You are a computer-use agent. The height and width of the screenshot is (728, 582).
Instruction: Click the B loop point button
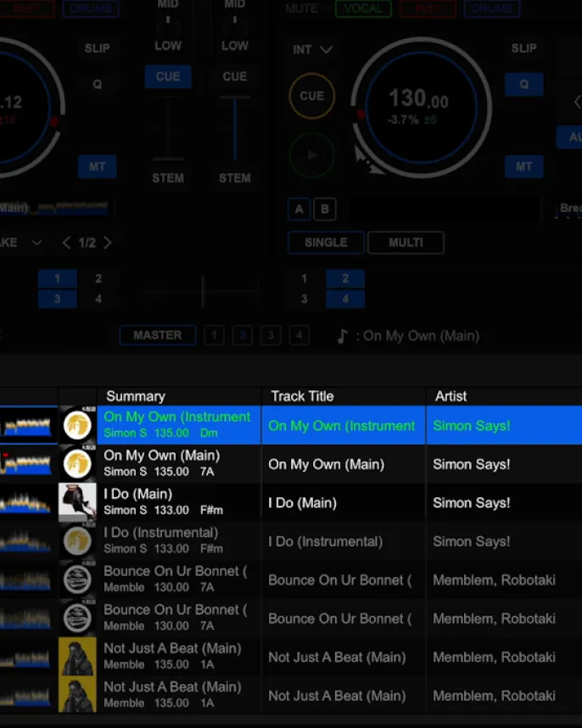(324, 209)
